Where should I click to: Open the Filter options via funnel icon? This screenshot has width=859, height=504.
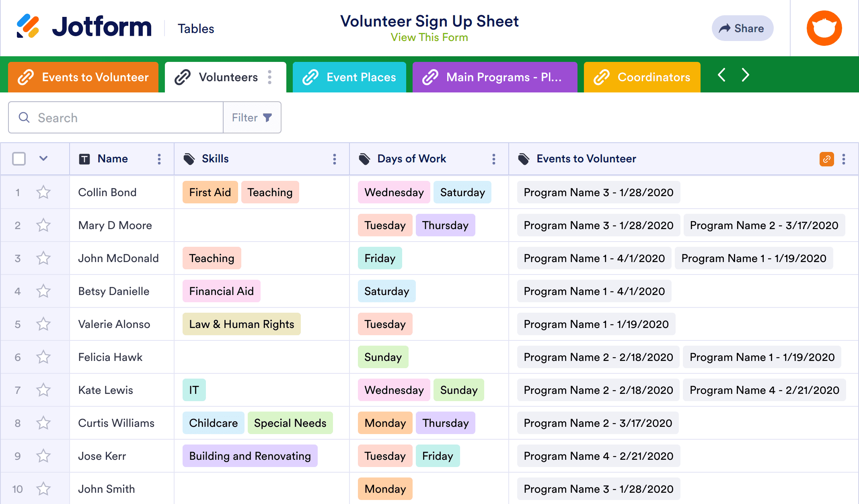pyautogui.click(x=268, y=117)
